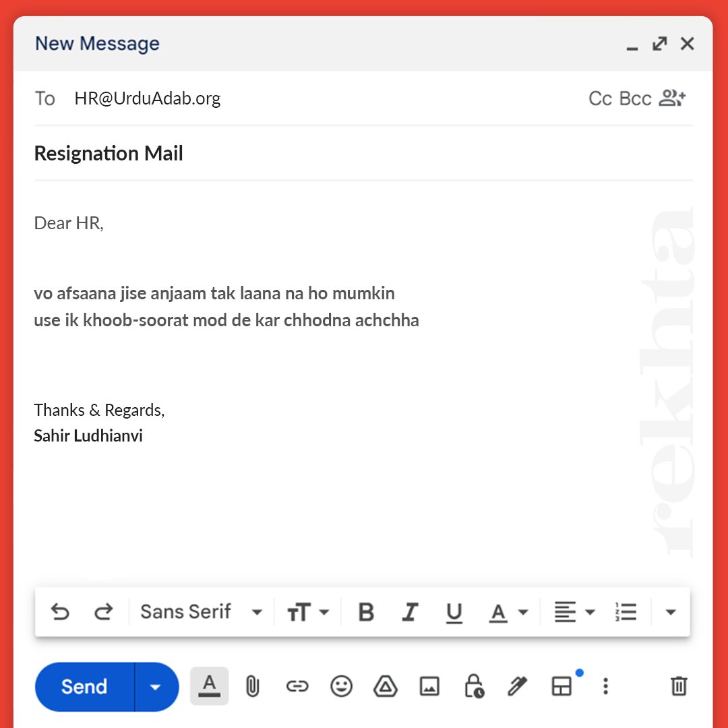Expand more formatting options arrow
Image resolution: width=728 pixels, height=728 pixels.
tap(671, 612)
